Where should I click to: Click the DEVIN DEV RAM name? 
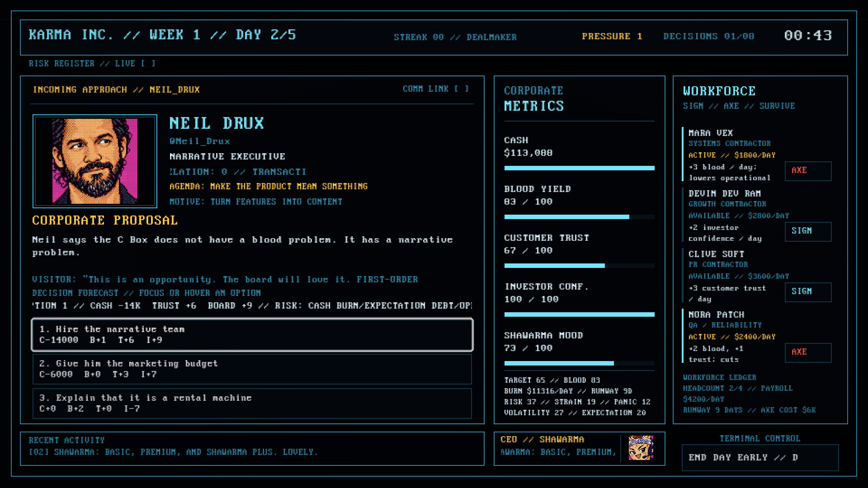[x=725, y=193]
